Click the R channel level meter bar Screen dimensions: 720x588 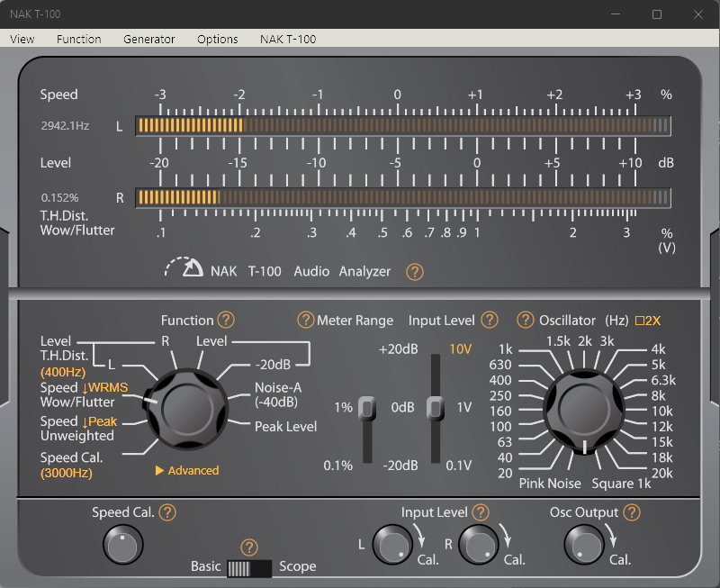(x=403, y=197)
